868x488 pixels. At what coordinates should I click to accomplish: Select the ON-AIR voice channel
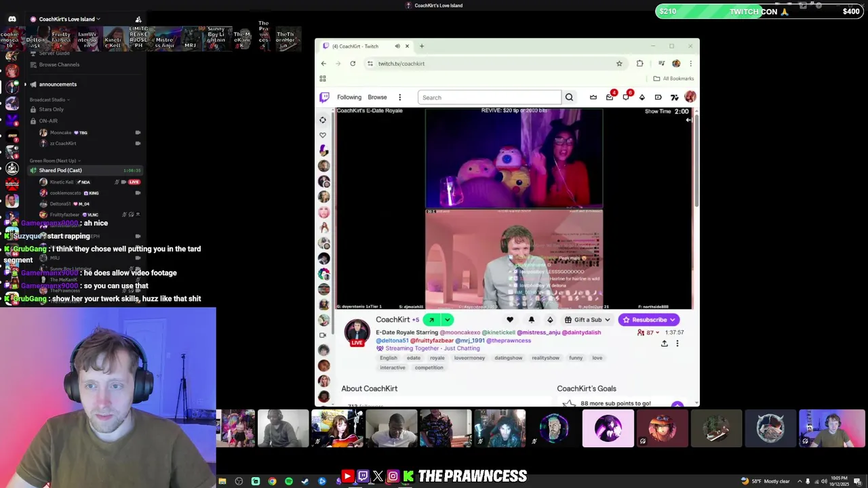(48, 121)
